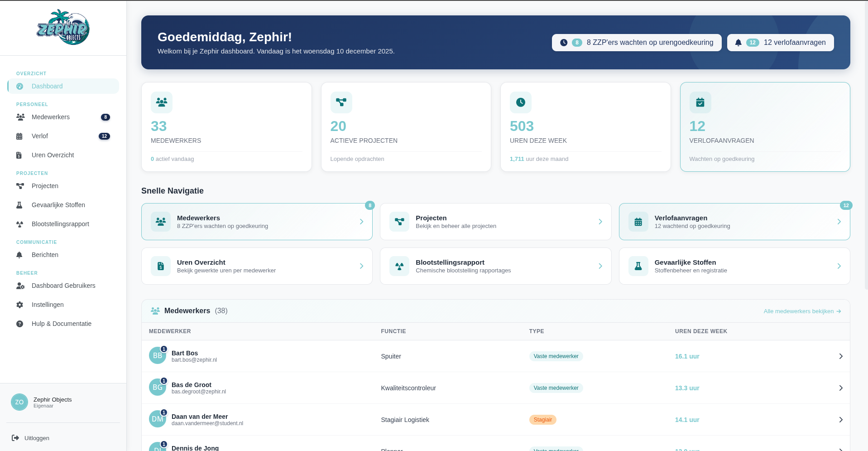Viewport: 868px width, 451px height.
Task: Click the Gevaarlijke Stoffen flask icon
Action: 19,205
